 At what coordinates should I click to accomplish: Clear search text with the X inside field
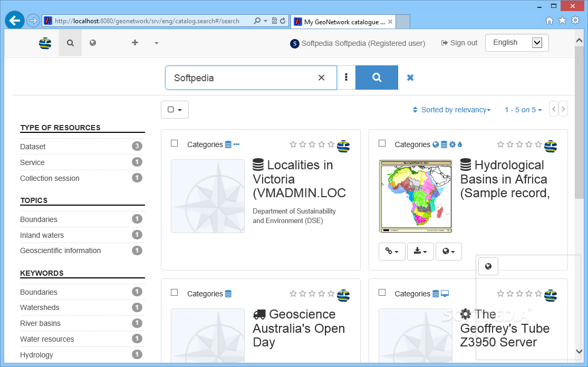321,78
